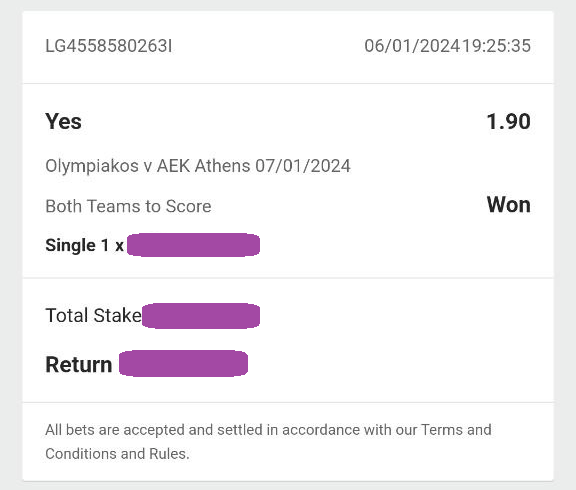Open the Terms and Conditions and Rules text

[x=268, y=442]
